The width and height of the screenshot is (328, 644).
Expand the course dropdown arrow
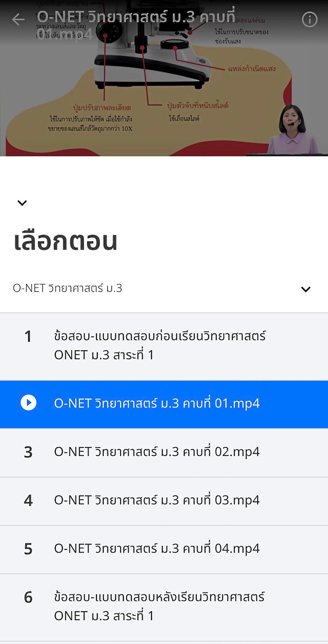click(x=305, y=289)
